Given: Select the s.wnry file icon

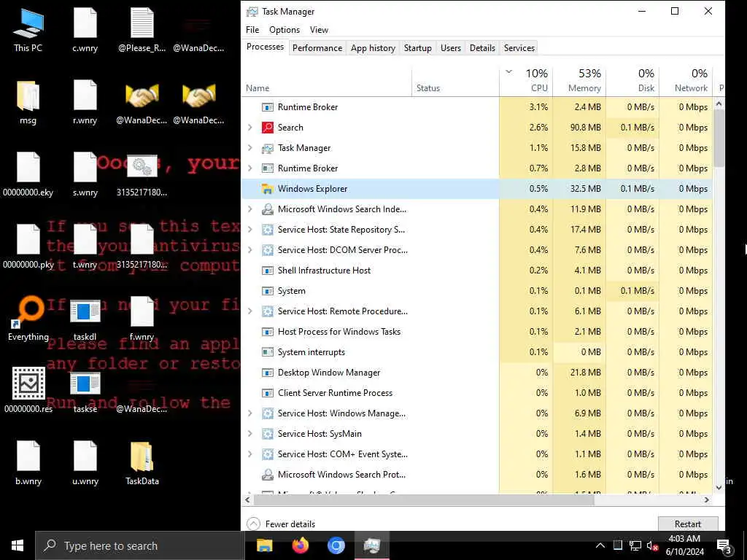Looking at the screenshot, I should 85,175.
